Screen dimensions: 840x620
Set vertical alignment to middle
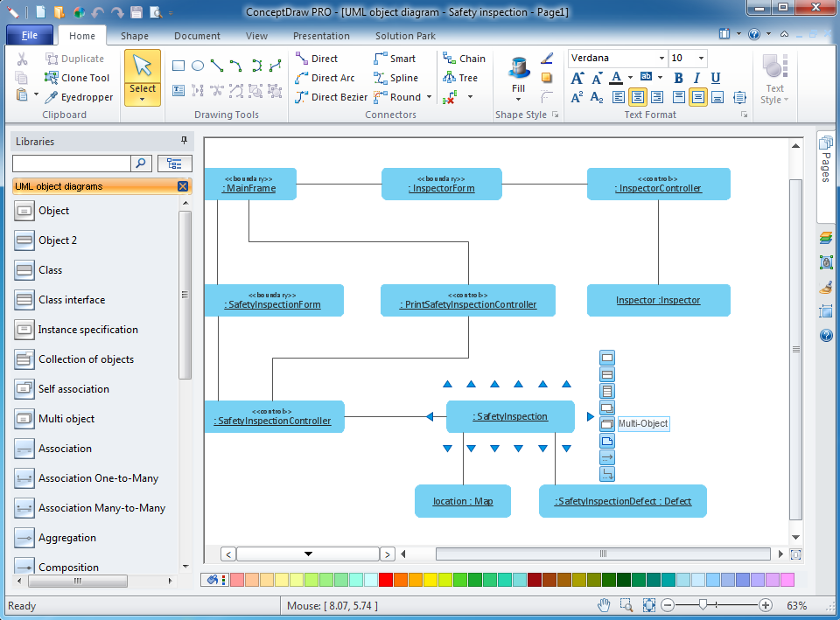[x=698, y=97]
